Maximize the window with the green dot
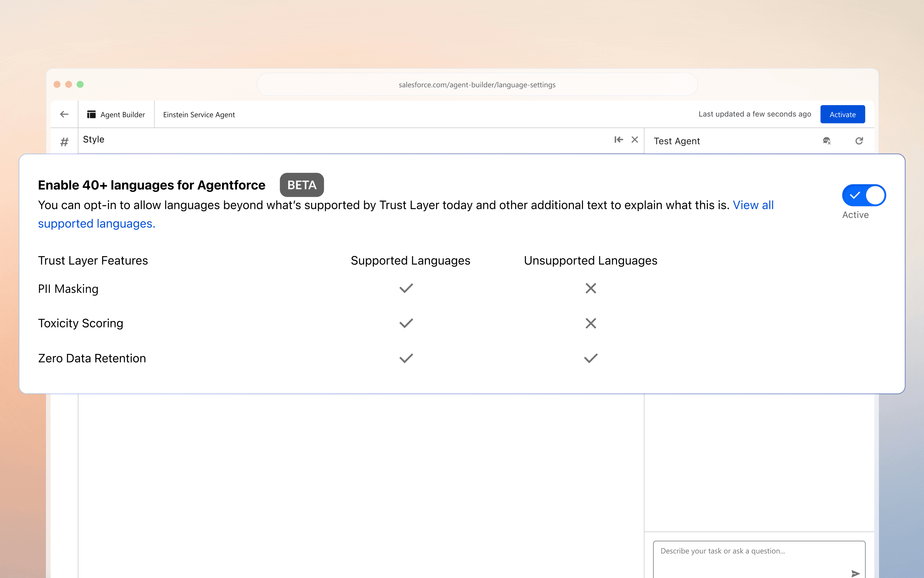924x578 pixels. 80,84
